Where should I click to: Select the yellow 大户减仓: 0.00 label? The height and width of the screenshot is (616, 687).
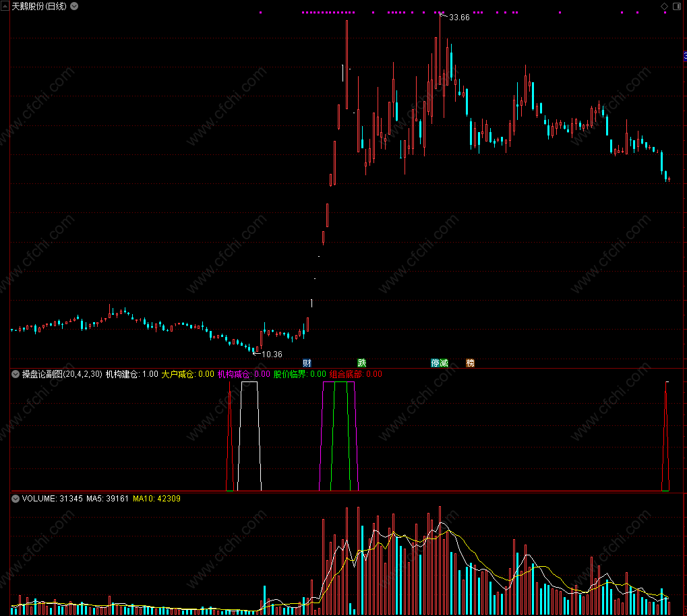[187, 374]
